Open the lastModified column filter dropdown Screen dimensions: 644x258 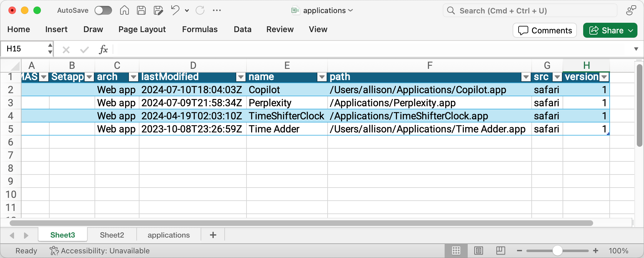[x=241, y=77]
